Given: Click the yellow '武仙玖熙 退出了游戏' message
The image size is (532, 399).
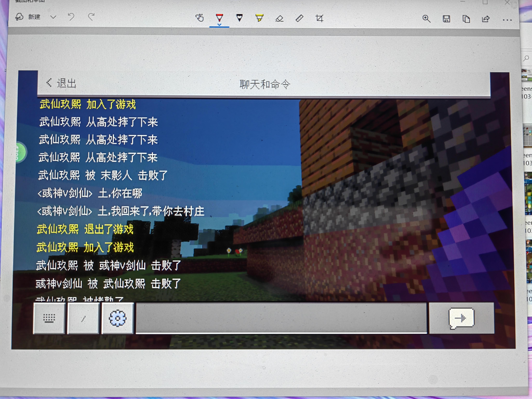Looking at the screenshot, I should 85,229.
